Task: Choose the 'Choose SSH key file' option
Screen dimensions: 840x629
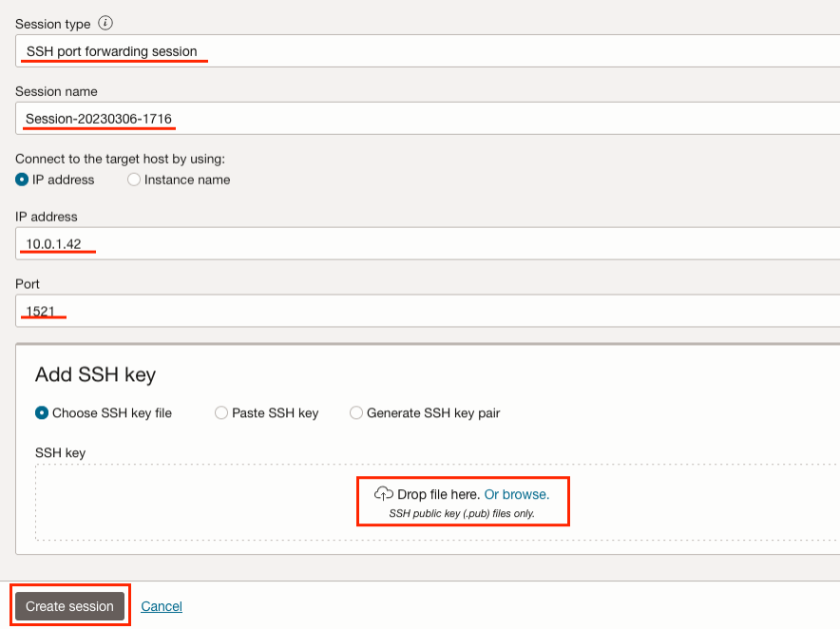Action: (x=42, y=413)
